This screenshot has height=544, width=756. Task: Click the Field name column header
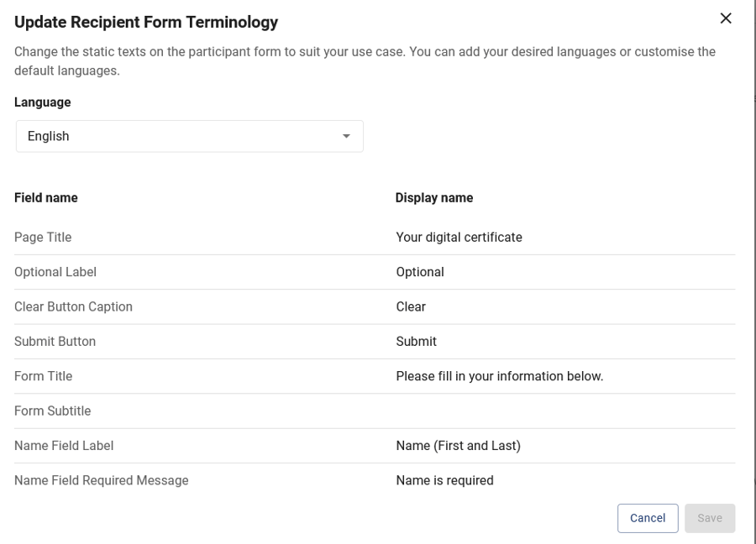(x=45, y=197)
